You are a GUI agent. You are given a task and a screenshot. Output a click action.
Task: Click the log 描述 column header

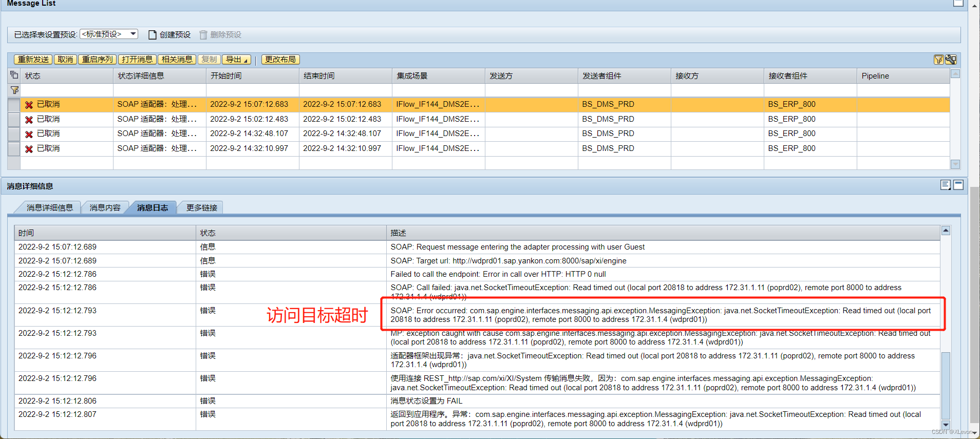pos(663,233)
